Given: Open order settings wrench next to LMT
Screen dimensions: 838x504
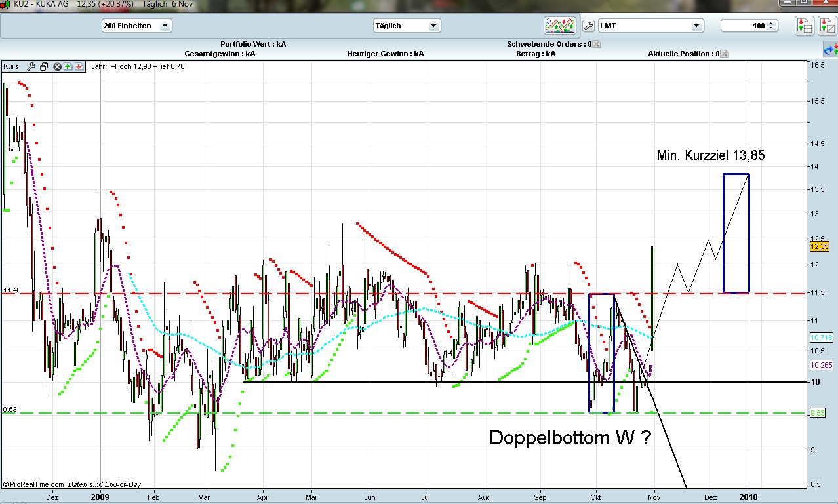Looking at the screenshot, I should 588,26.
